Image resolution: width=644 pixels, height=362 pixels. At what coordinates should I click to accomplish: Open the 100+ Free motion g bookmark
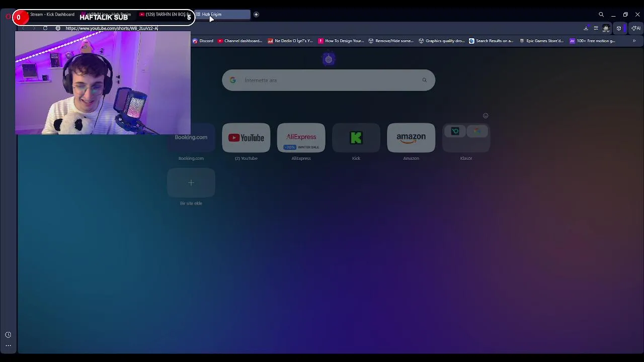(x=593, y=41)
